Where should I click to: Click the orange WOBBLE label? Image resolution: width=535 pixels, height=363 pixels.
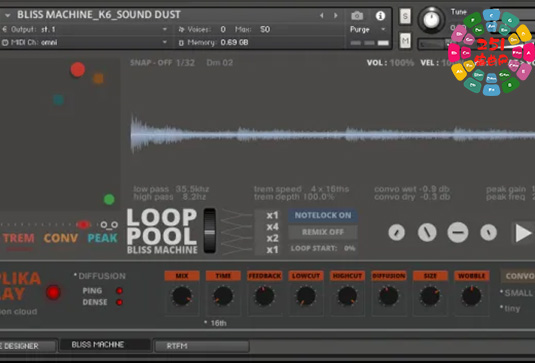tap(472, 276)
